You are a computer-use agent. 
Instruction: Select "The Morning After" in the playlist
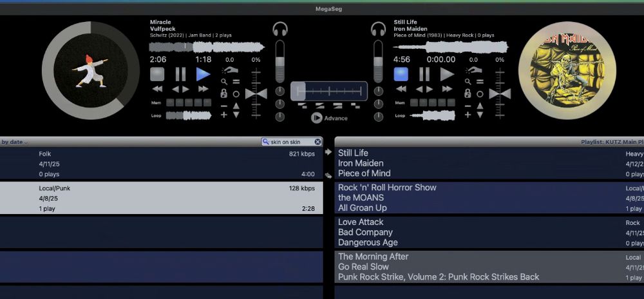coord(489,267)
